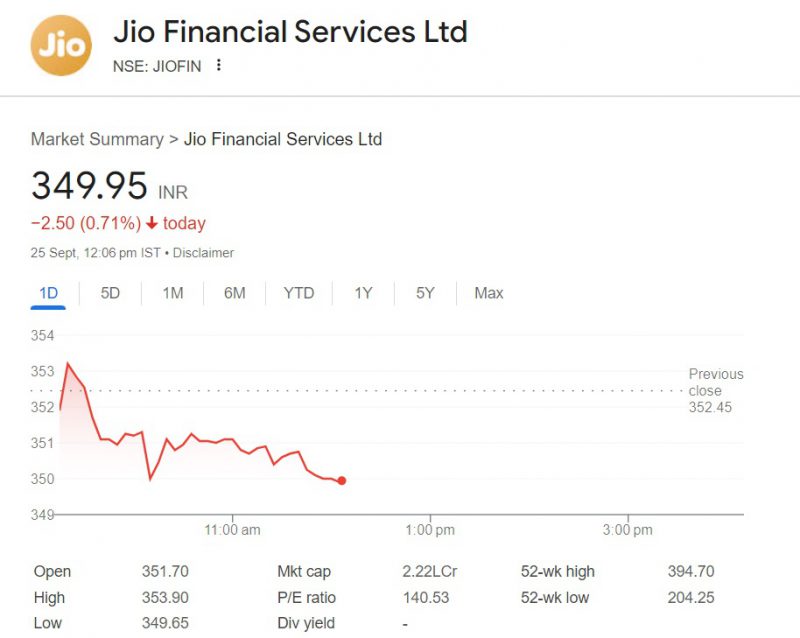The height and width of the screenshot is (638, 800).
Task: Open the 1M chart view
Action: pos(172,293)
